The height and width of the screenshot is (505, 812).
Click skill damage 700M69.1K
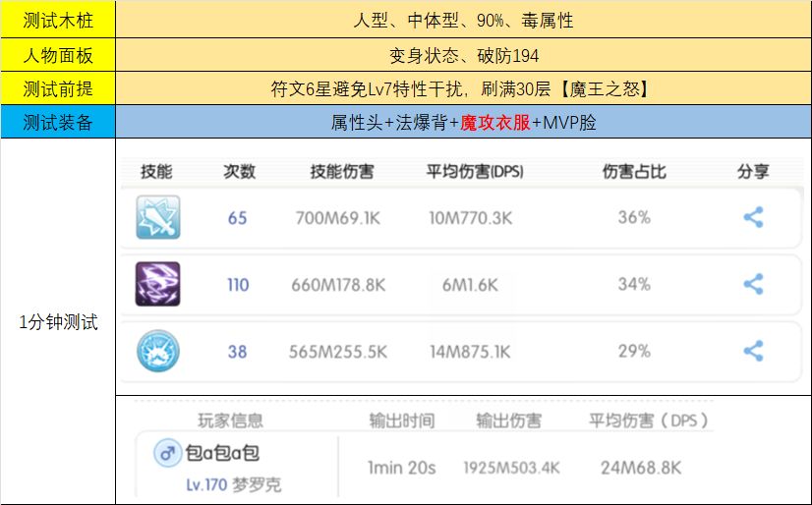(x=337, y=218)
